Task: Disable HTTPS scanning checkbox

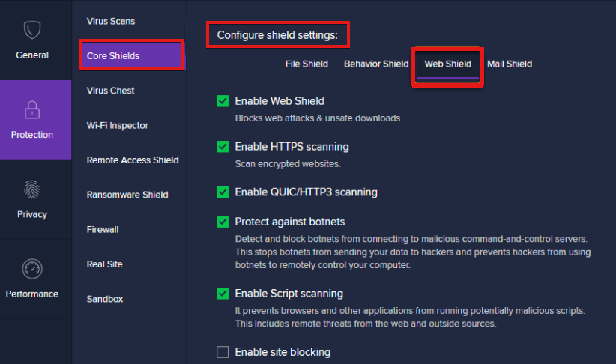Action: [x=223, y=147]
